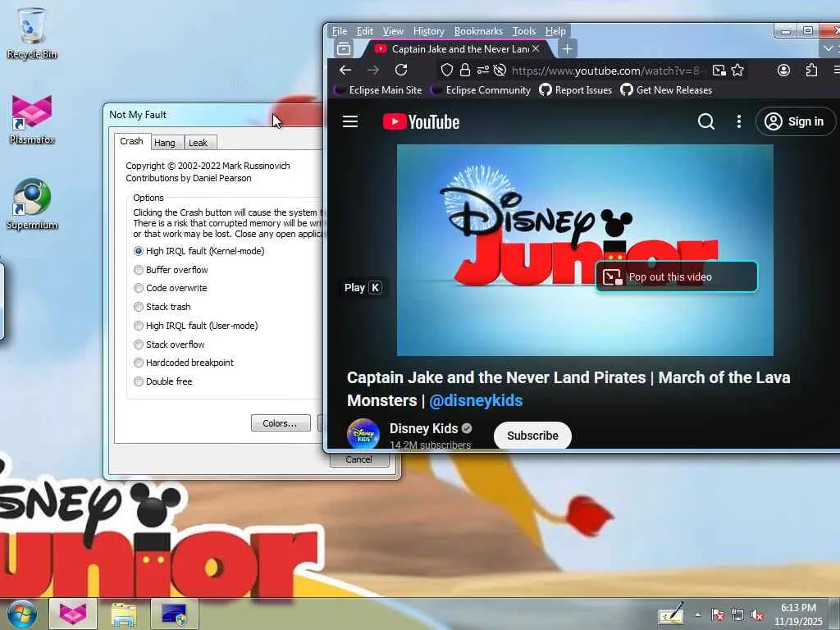The height and width of the screenshot is (630, 840).
Task: Select High IRQL fault (Kernel-mode) option
Action: [x=199, y=251]
